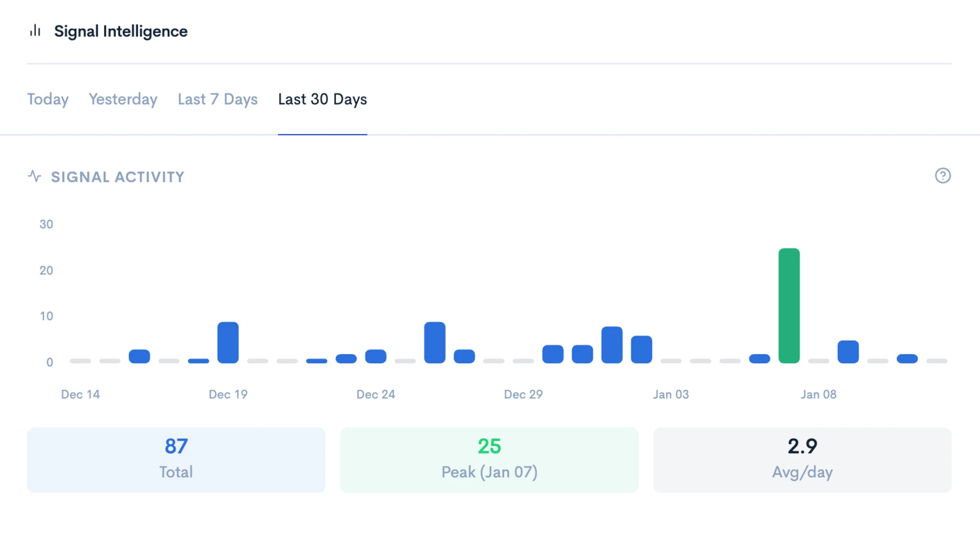Image resolution: width=980 pixels, height=560 pixels.
Task: Click the green peak bar for Jan 07
Action: [x=789, y=305]
